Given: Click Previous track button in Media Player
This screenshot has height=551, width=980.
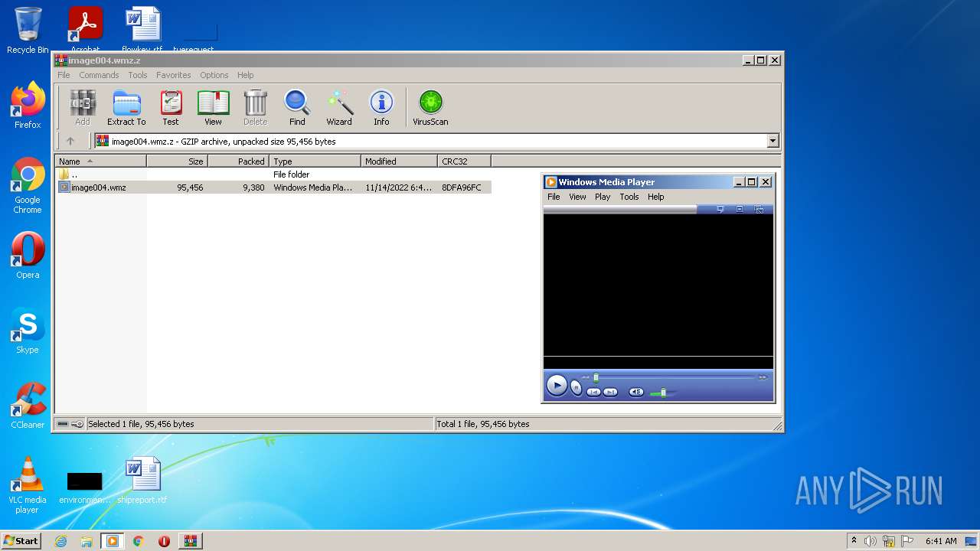Looking at the screenshot, I should tap(593, 392).
